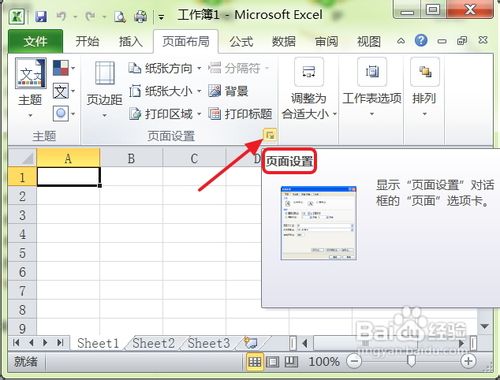Open the Customize Quick Access Toolbar dropdown
The width and height of the screenshot is (500, 380).
pyautogui.click(x=161, y=17)
